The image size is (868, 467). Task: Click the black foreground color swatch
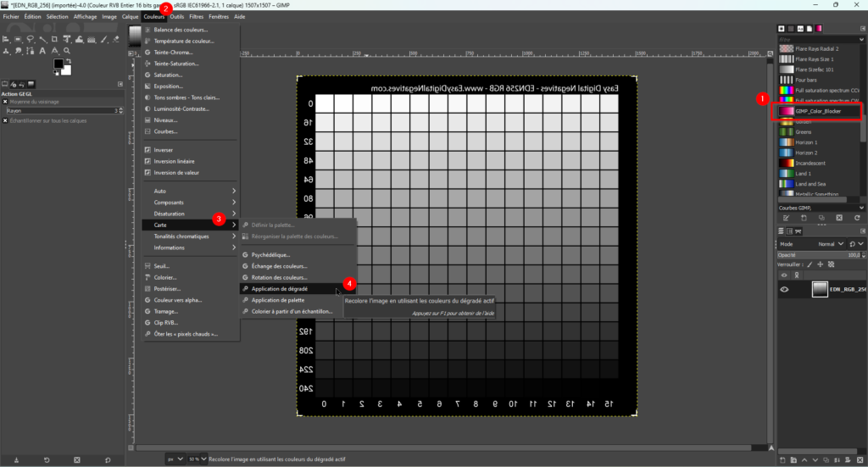point(58,64)
